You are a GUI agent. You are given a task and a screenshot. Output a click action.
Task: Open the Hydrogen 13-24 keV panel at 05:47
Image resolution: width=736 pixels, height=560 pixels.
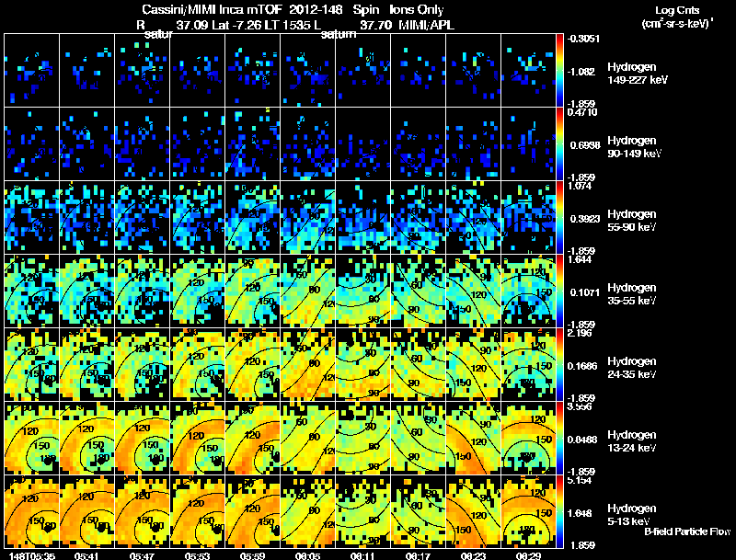[x=143, y=439]
